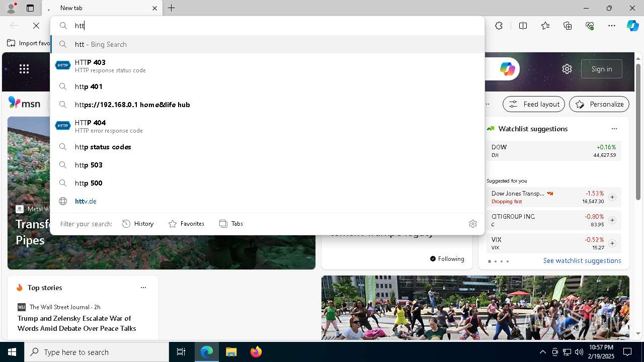The height and width of the screenshot is (362, 644).
Task: Open Browser essentials heart icon
Action: pos(590,26)
